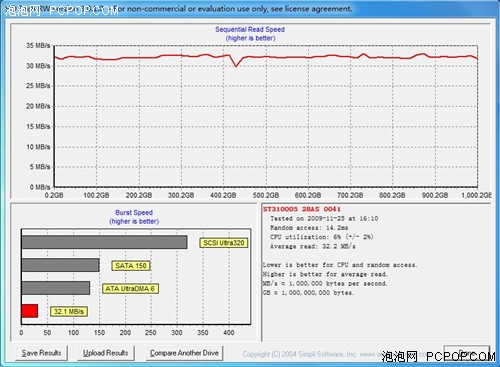This screenshot has height=367, width=500.
Task: Select the gray SCSI Ultra320 bar
Action: [x=104, y=242]
